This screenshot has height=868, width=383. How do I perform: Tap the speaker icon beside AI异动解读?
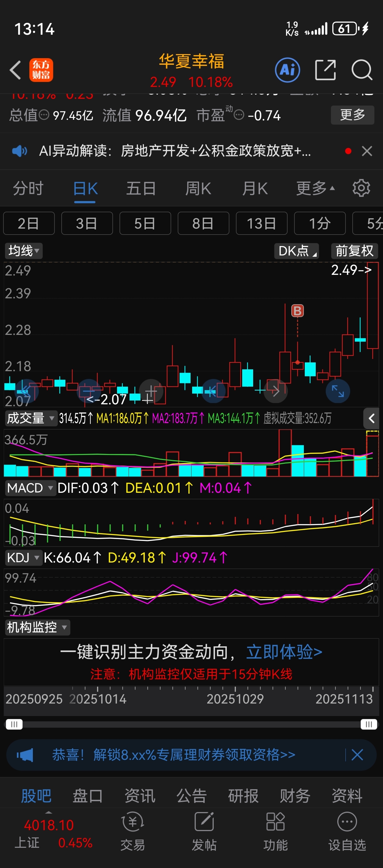pos(19,151)
